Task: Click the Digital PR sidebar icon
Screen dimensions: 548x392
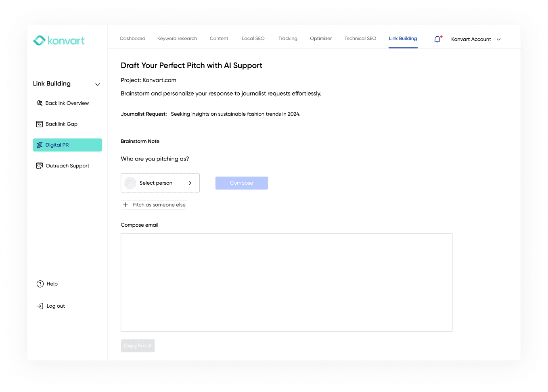Action: pos(40,145)
